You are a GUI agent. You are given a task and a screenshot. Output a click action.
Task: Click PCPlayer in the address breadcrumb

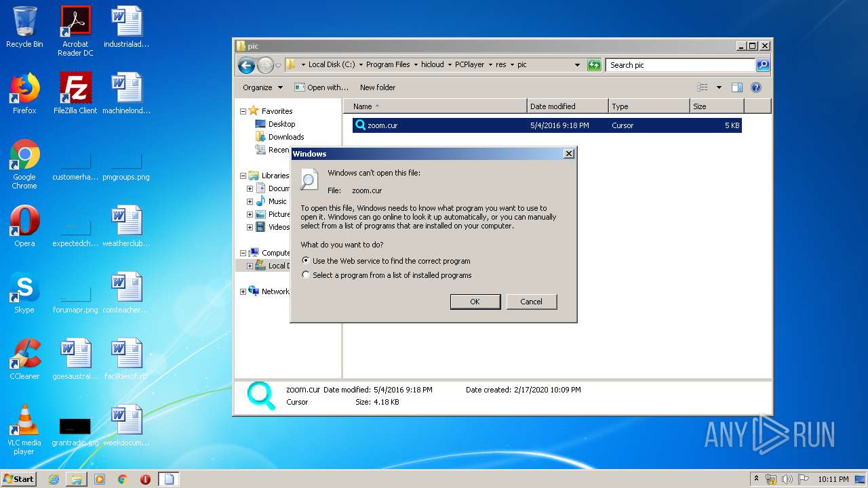click(469, 65)
